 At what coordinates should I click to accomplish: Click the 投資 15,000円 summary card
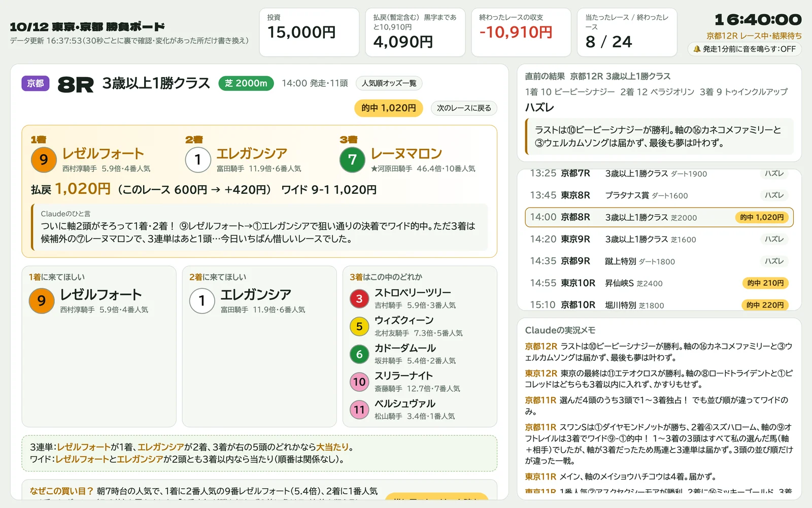coord(309,32)
